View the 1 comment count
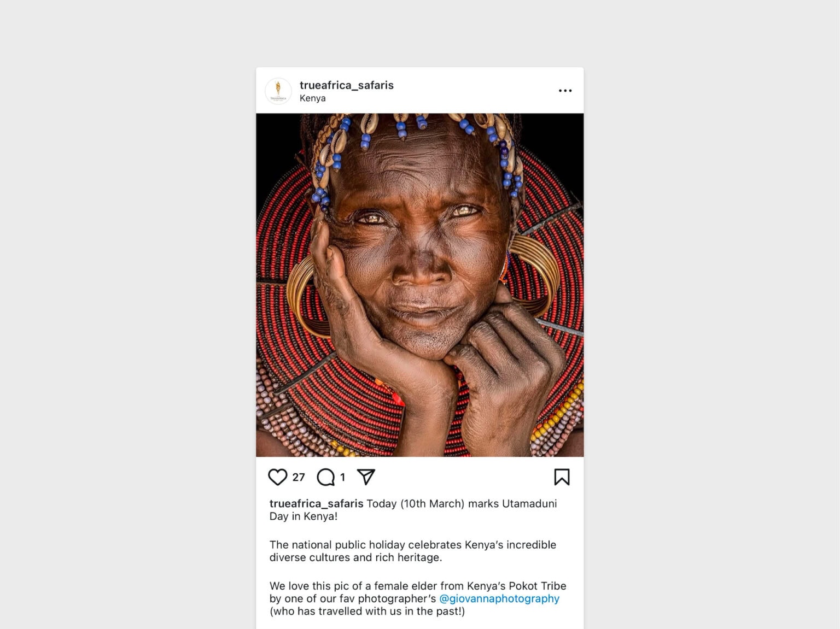Screen dimensions: 840x629 pyautogui.click(x=343, y=477)
